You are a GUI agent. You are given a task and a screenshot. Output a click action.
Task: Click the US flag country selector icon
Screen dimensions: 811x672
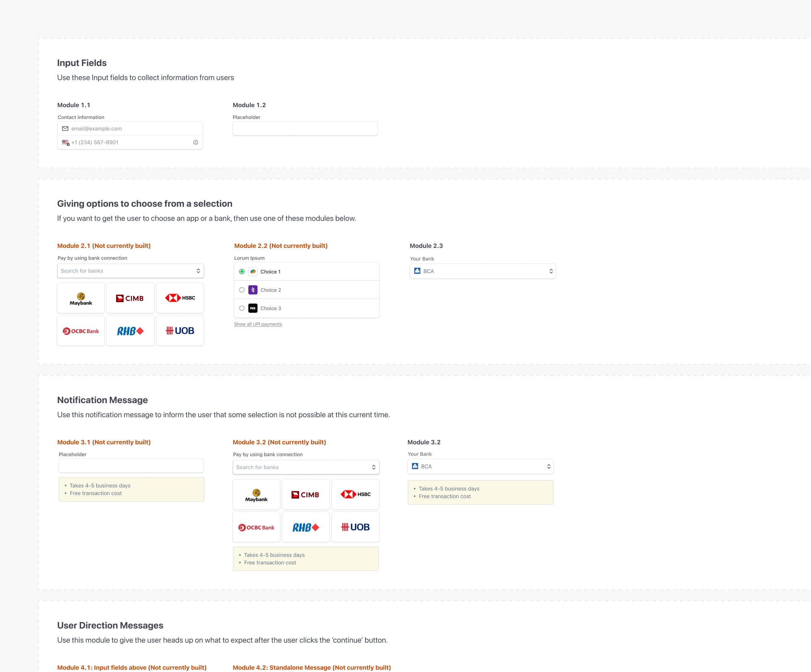[66, 143]
